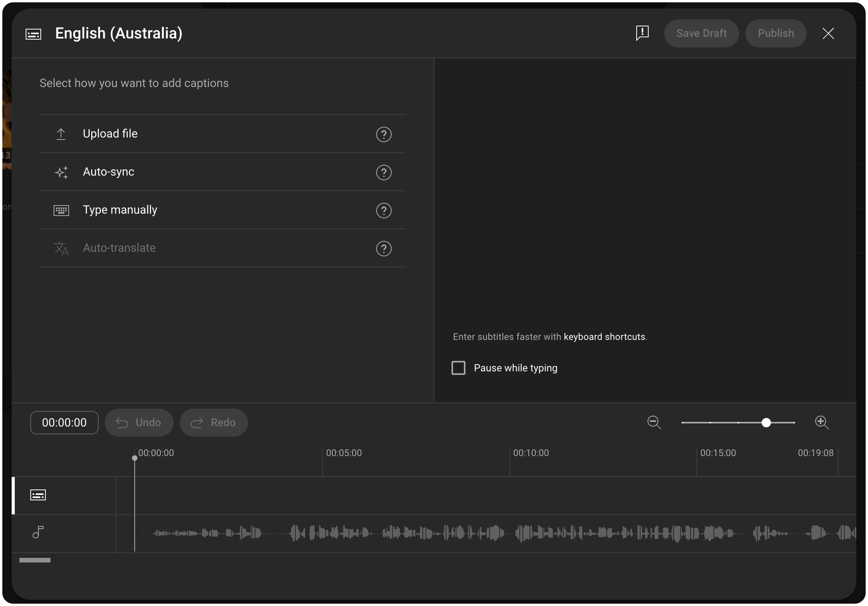Click the Undo button
This screenshot has height=606, width=868.
point(139,423)
